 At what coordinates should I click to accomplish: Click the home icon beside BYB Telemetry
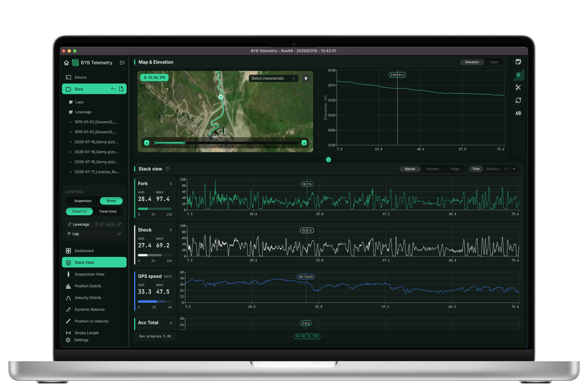(66, 63)
